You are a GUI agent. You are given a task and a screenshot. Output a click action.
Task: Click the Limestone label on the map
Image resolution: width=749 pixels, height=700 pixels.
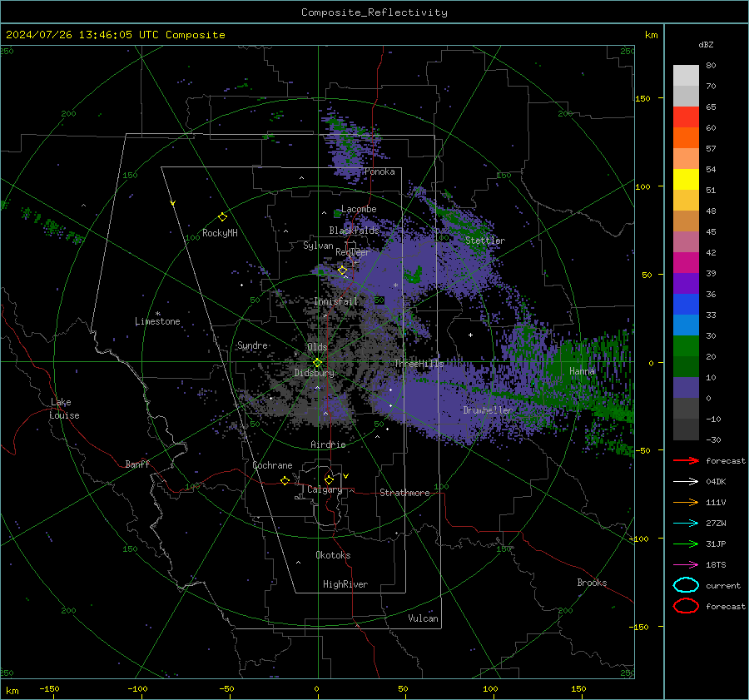[157, 321]
